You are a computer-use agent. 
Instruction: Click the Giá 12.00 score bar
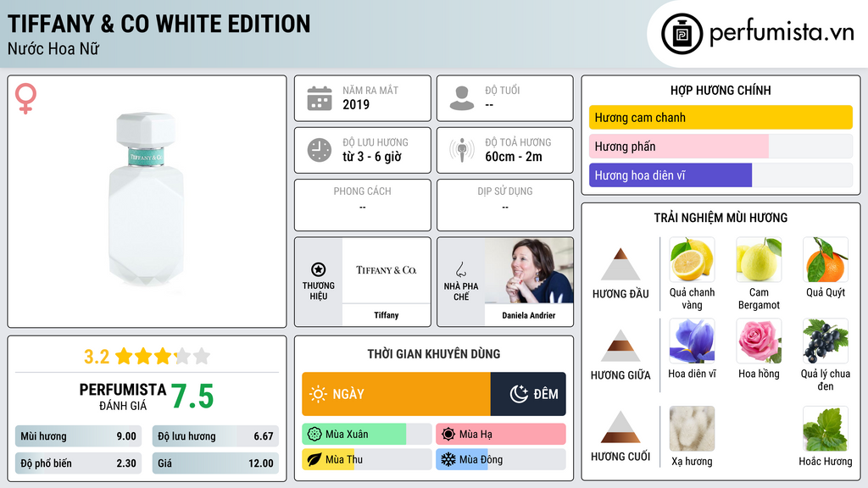[215, 463]
